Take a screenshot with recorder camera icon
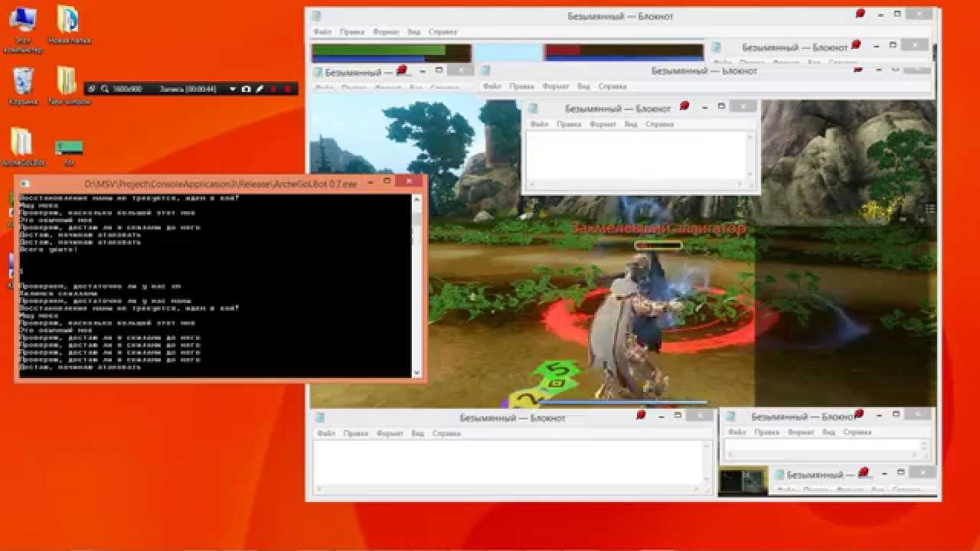The image size is (980, 551). pyautogui.click(x=246, y=89)
